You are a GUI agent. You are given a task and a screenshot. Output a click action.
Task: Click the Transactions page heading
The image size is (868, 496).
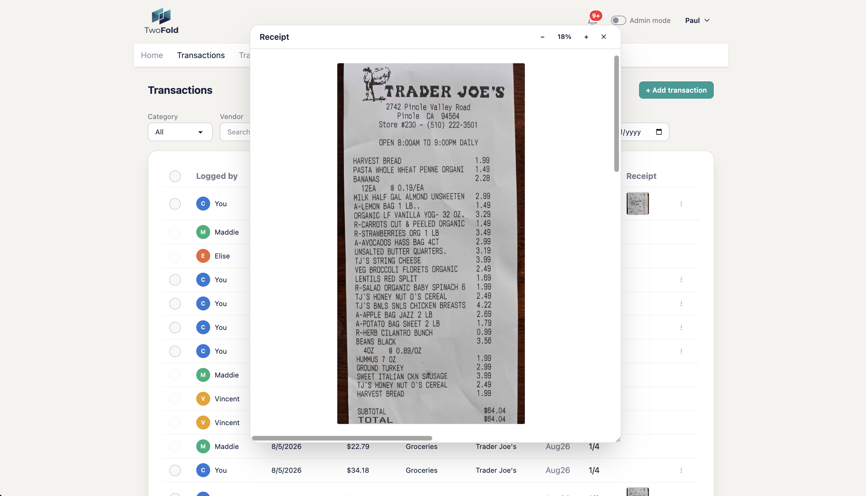tap(180, 90)
